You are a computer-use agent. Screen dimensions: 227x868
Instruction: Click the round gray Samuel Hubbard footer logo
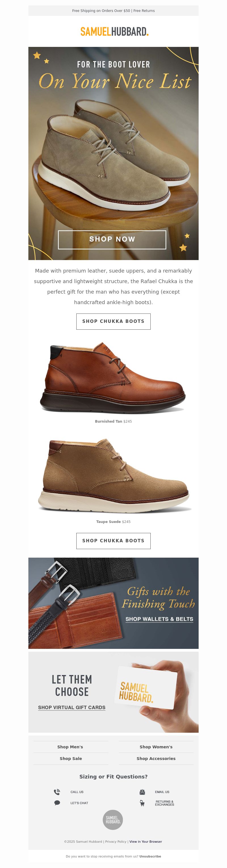[x=113, y=820]
